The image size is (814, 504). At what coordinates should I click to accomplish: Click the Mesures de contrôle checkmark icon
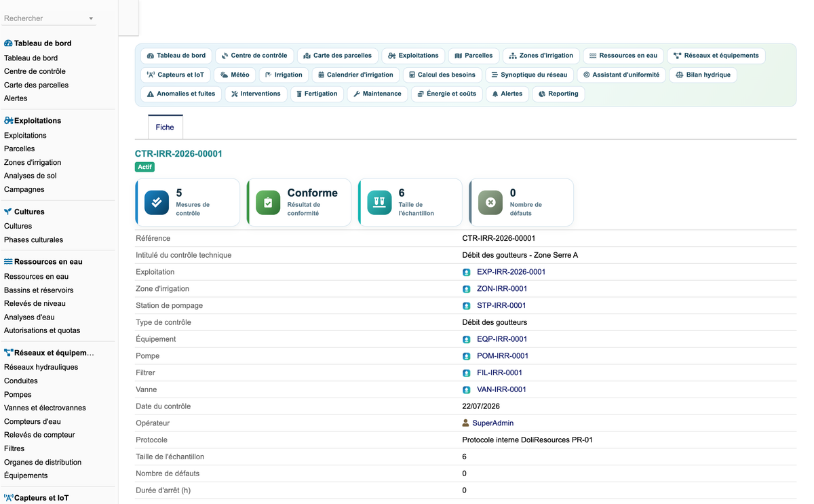coord(157,202)
